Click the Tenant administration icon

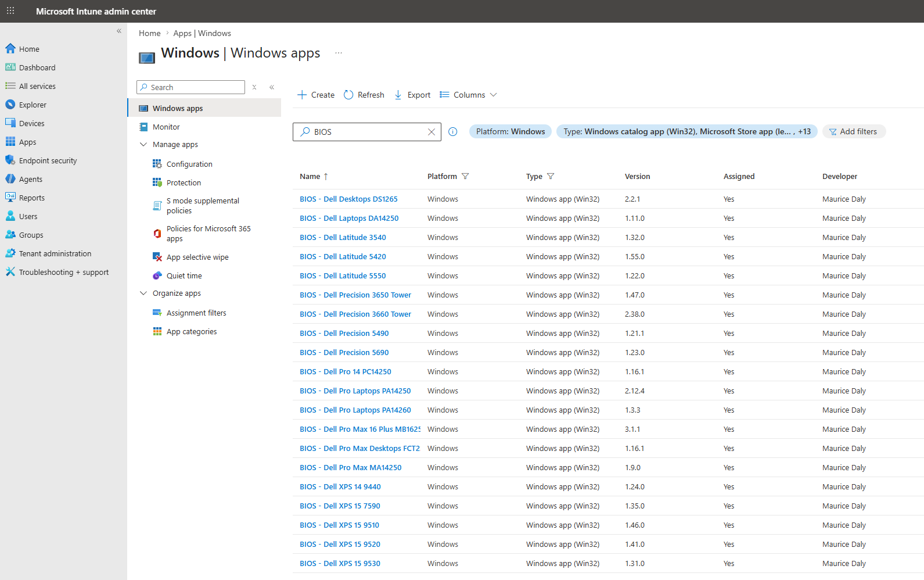(x=10, y=253)
